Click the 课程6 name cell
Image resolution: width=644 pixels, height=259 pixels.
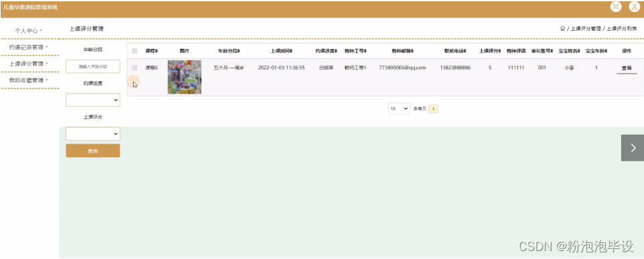(x=151, y=68)
